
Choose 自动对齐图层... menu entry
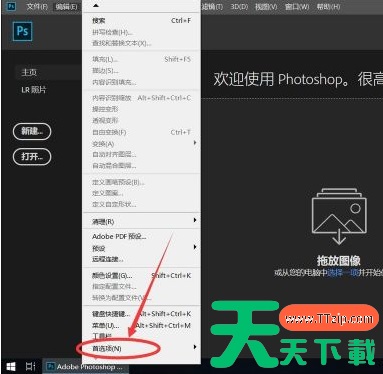coord(141,155)
